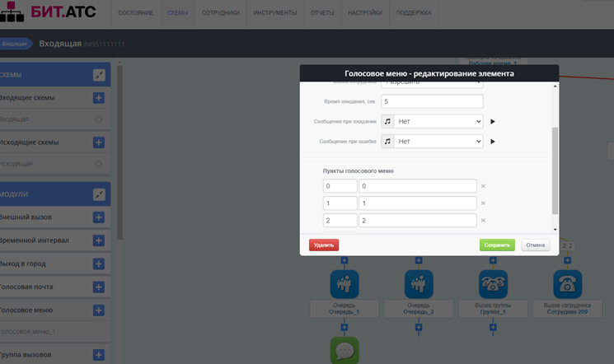Viewport: 614px width, 364px height.
Task: Click the dialog's vertical scrollbar thumb
Action: (555, 169)
